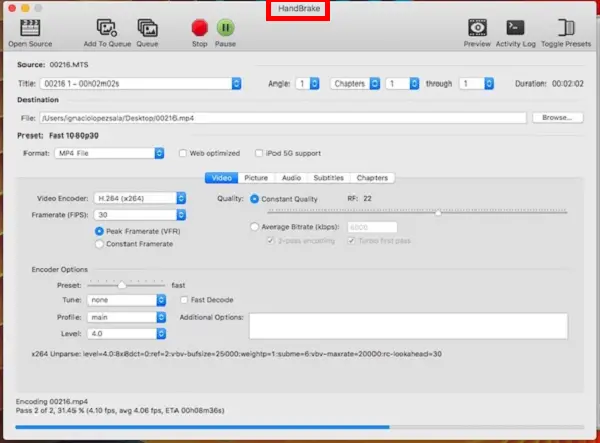Screen dimensions: 600x443
Task: Open the Angle dropdown
Action: (x=308, y=83)
